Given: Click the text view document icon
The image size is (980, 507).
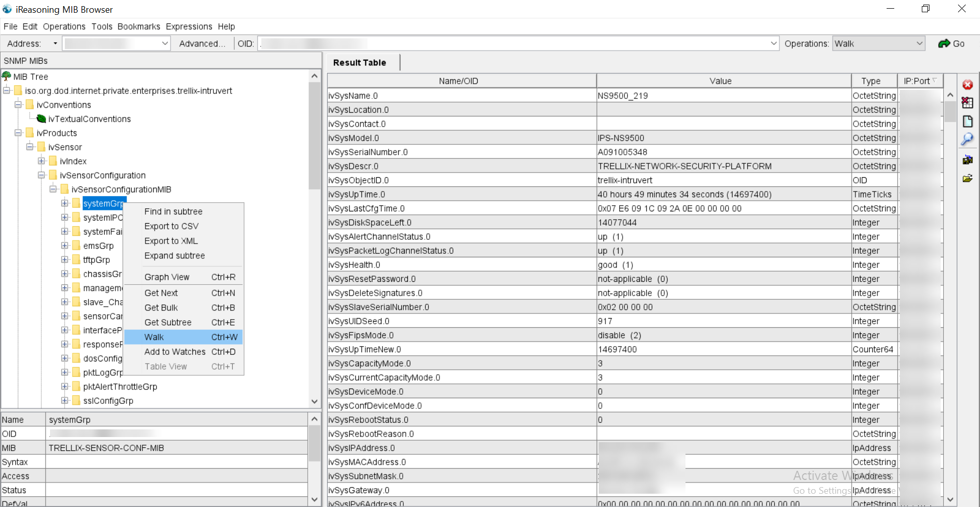Looking at the screenshot, I should click(967, 121).
